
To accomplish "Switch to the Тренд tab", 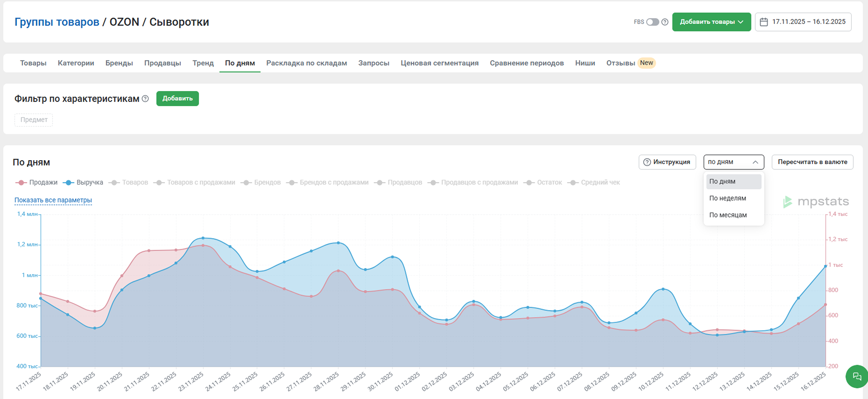I will pos(203,63).
